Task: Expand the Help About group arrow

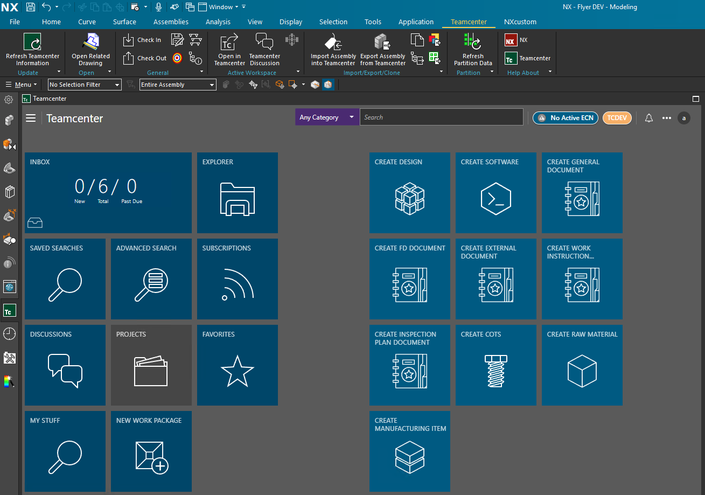Action: (550, 71)
